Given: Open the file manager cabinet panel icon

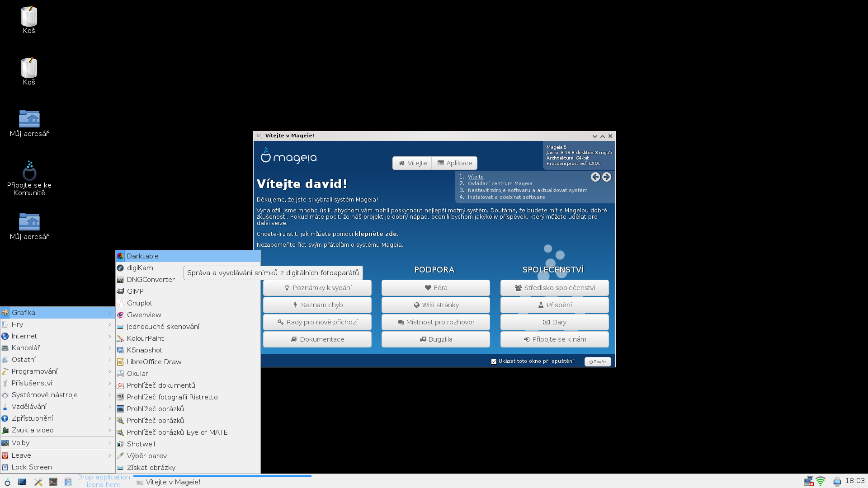Looking at the screenshot, I should coord(68,482).
